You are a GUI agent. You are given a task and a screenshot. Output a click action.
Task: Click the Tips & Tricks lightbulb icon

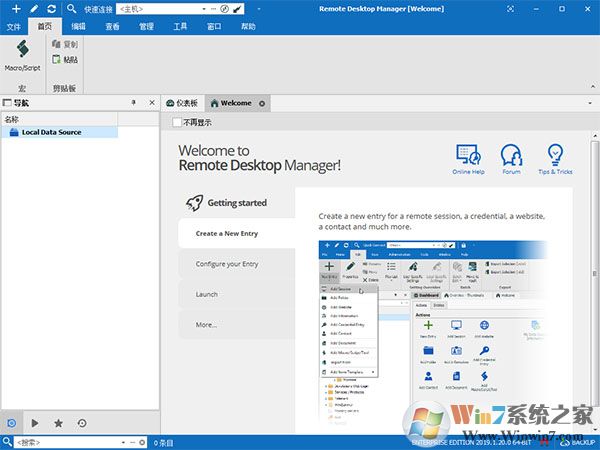(556, 158)
